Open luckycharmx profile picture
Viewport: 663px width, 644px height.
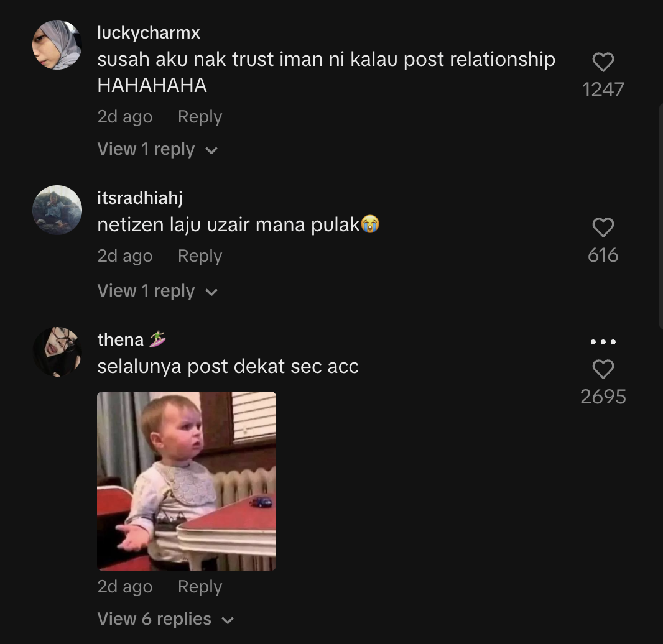pyautogui.click(x=57, y=45)
